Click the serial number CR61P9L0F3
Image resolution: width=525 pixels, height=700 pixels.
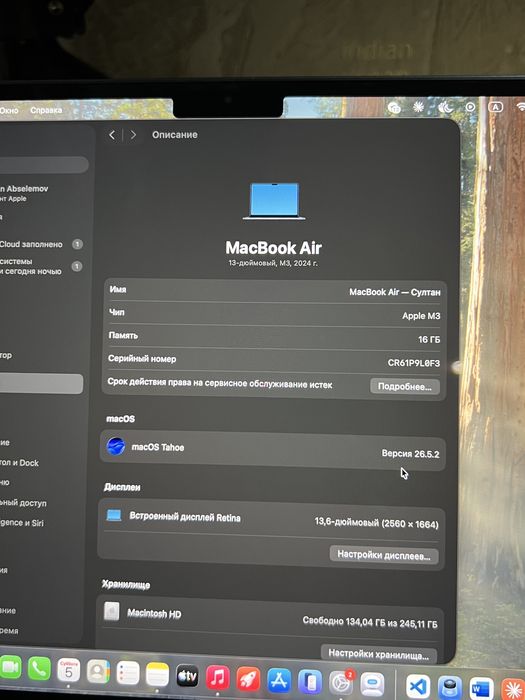[414, 363]
